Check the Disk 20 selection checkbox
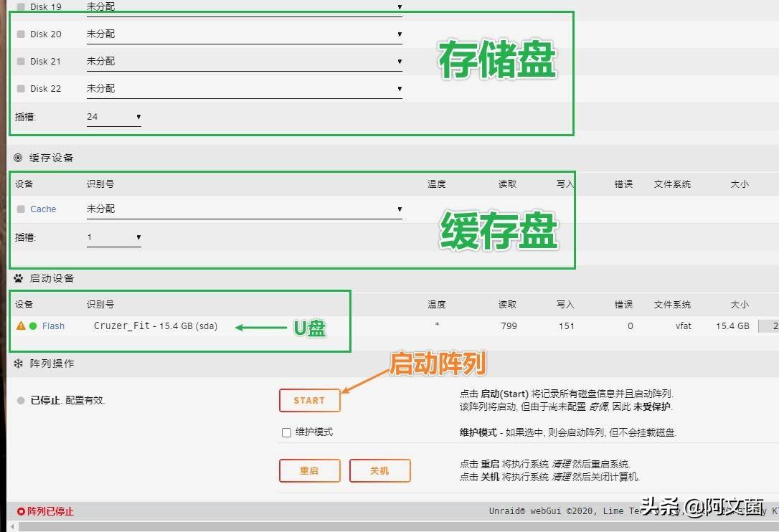Screen dimensions: 779x532 click(x=20, y=32)
